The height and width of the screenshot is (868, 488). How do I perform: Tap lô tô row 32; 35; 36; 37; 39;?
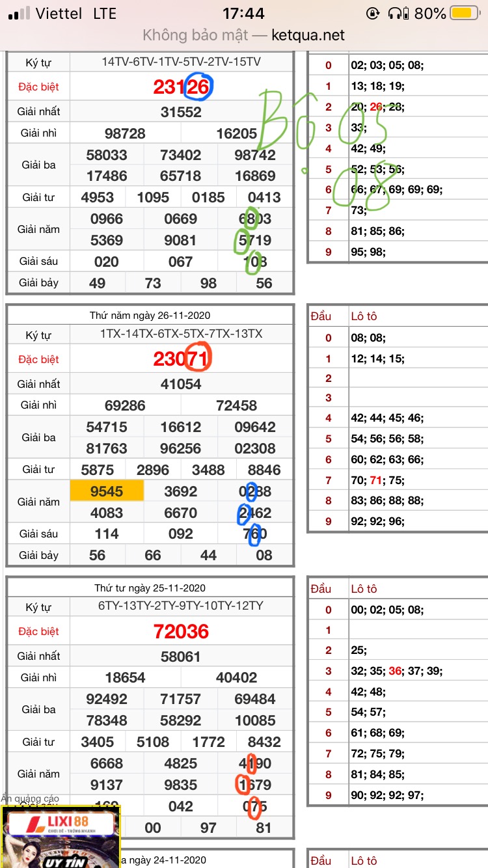coord(398,671)
